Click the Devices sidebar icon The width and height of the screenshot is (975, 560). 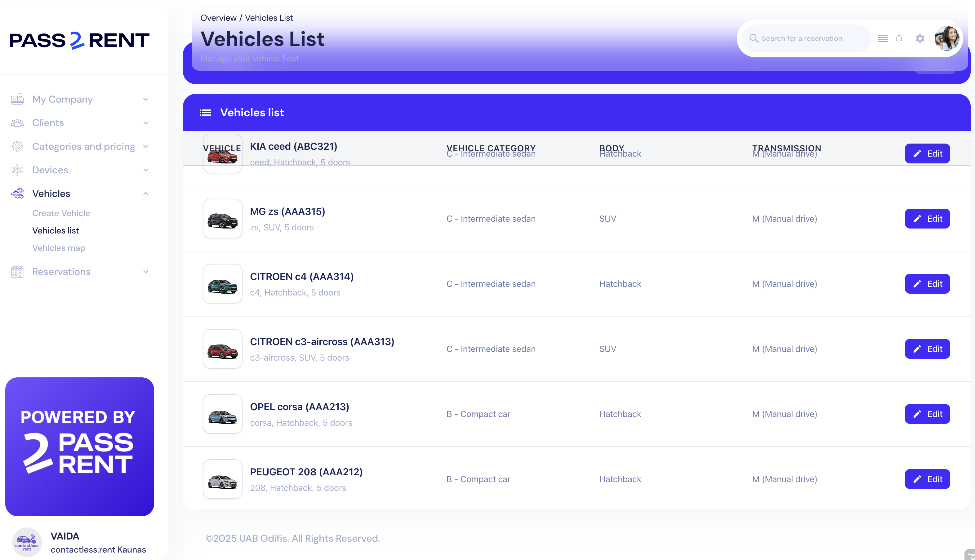[17, 170]
